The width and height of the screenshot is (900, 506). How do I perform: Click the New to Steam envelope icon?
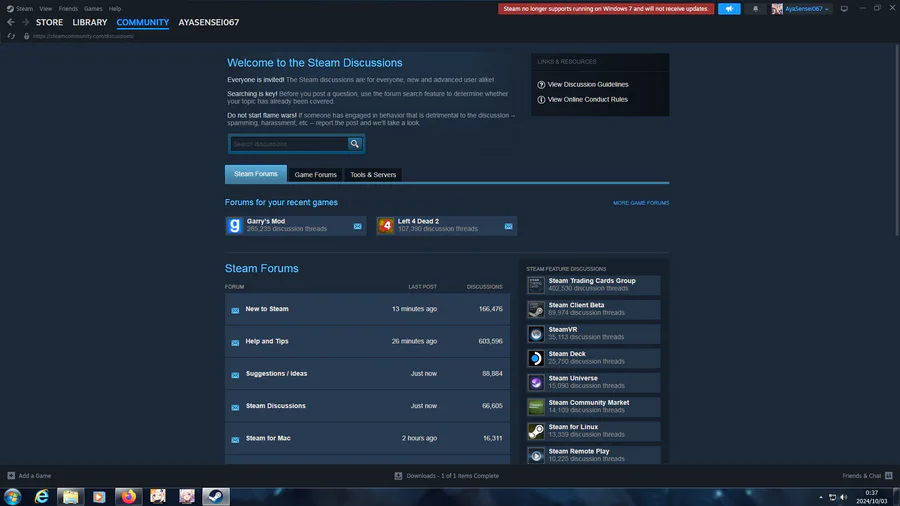(x=235, y=310)
